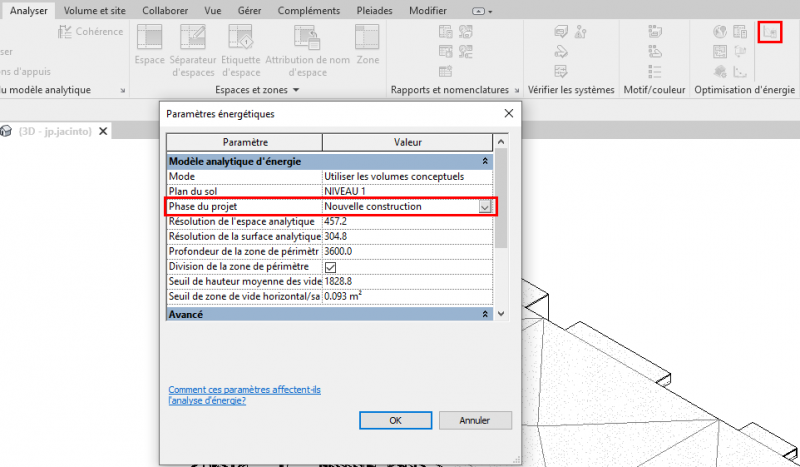800x467 pixels.
Task: Activate the 3D - jp.jacinto view tab
Action: [55, 131]
